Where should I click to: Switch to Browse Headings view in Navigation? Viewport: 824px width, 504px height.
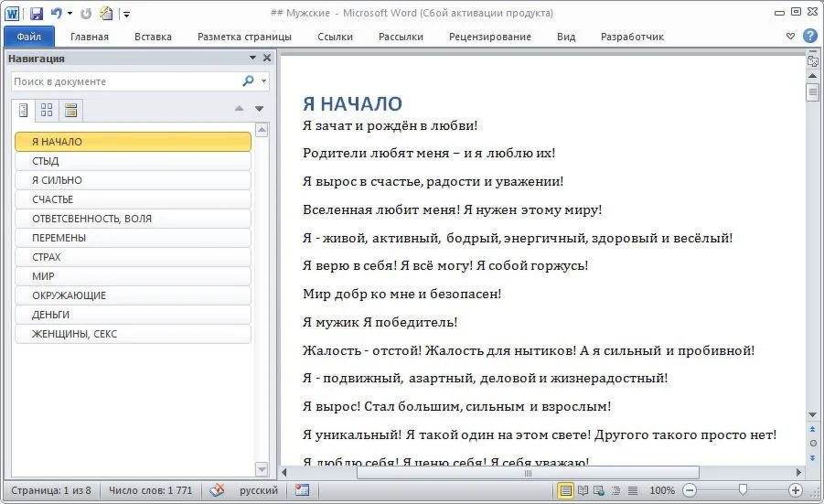24,111
